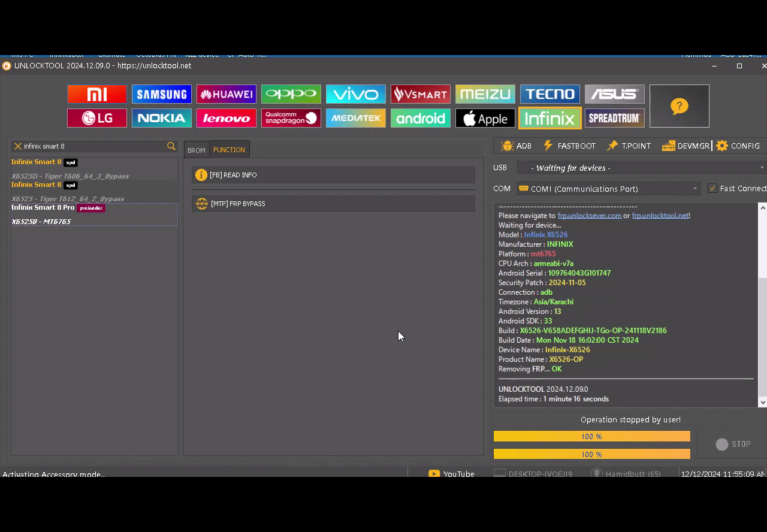Image resolution: width=767 pixels, height=532 pixels.
Task: Choose the Vivo brand tile
Action: pyautogui.click(x=356, y=94)
